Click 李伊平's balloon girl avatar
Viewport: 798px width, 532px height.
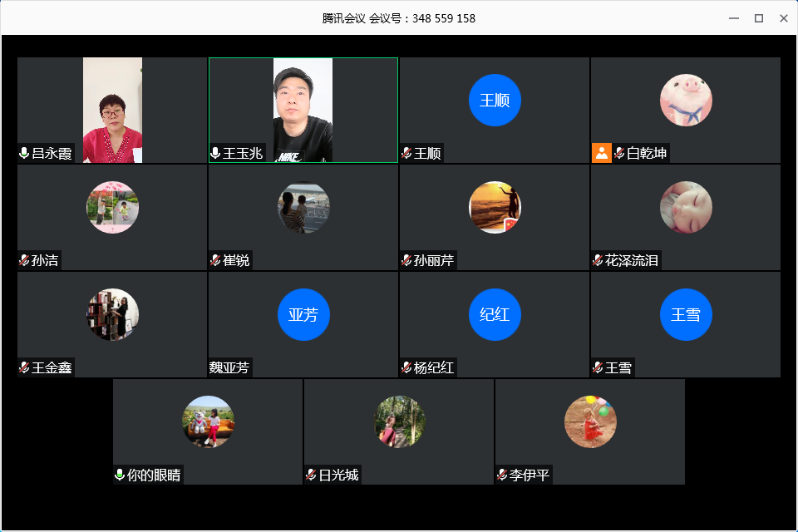590,421
